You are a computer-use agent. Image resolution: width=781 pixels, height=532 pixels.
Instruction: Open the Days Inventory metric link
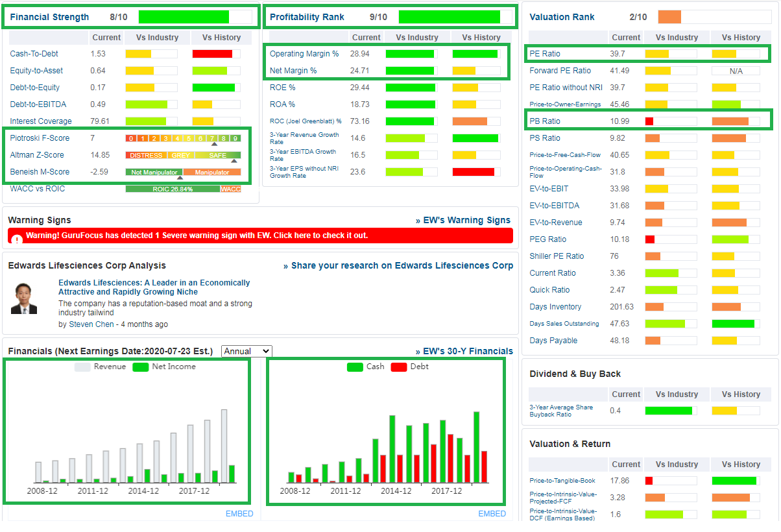555,307
